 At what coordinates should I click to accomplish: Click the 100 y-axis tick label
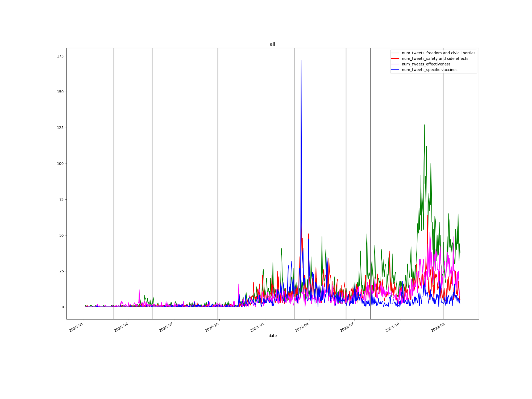pos(60,164)
